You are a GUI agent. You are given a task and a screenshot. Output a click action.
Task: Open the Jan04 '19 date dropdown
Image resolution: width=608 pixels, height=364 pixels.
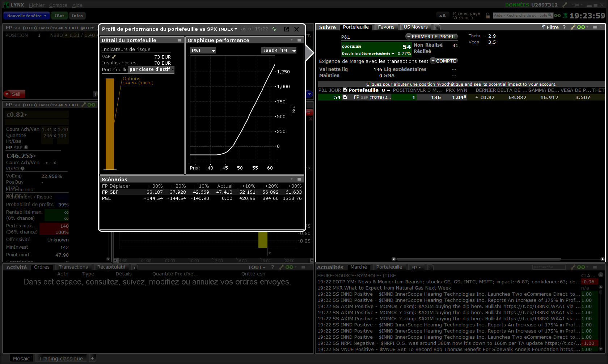279,51
